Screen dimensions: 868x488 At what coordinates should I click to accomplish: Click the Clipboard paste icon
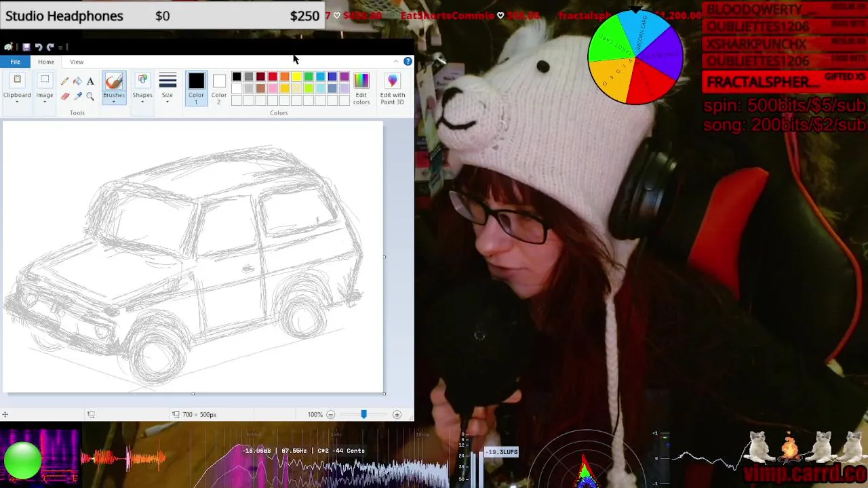point(17,81)
